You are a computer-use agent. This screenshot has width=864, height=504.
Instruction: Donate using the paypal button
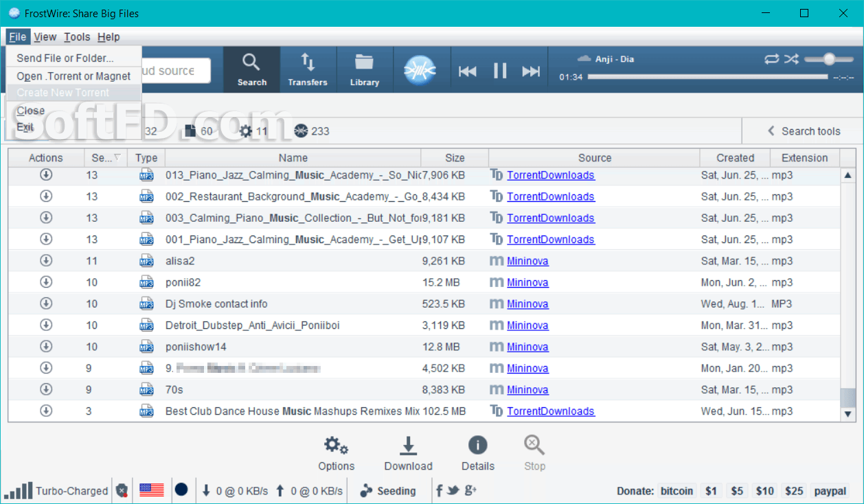pyautogui.click(x=830, y=491)
